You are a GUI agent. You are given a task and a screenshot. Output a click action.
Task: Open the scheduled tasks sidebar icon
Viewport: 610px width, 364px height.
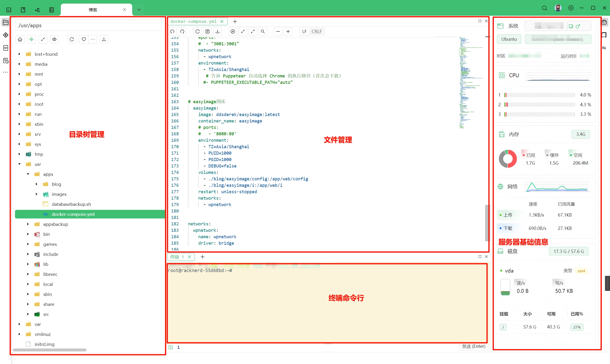click(6, 61)
